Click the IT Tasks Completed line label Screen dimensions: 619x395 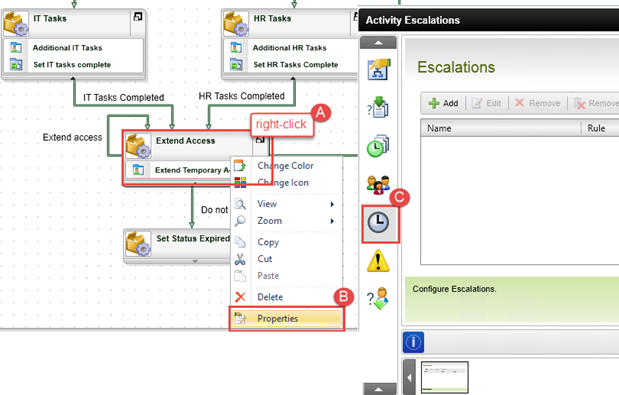(124, 97)
